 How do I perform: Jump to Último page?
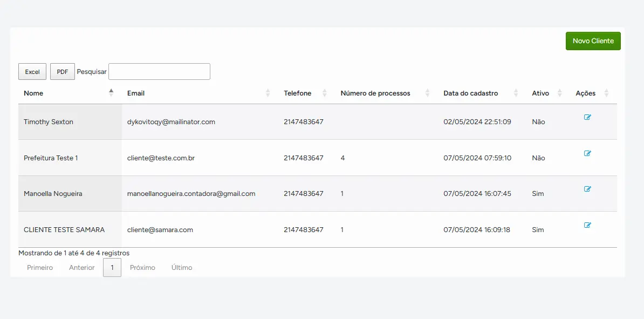pos(182,268)
